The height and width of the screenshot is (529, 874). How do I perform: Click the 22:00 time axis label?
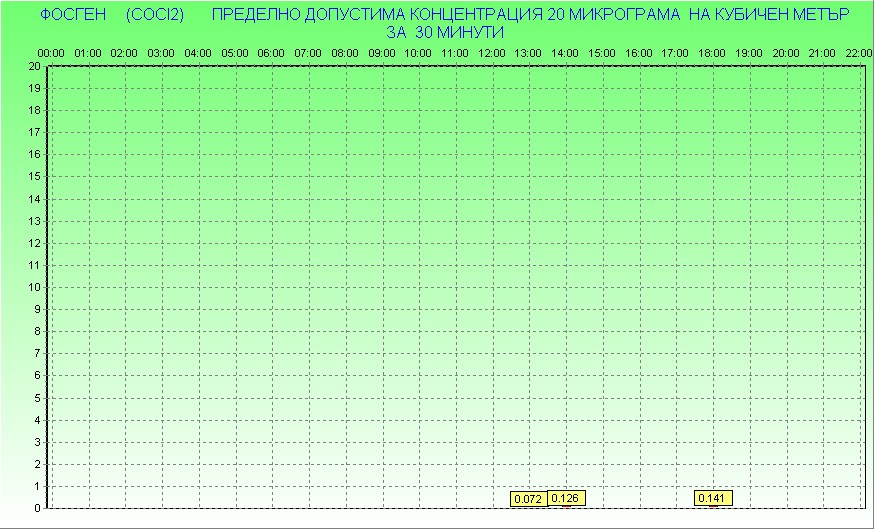858,53
